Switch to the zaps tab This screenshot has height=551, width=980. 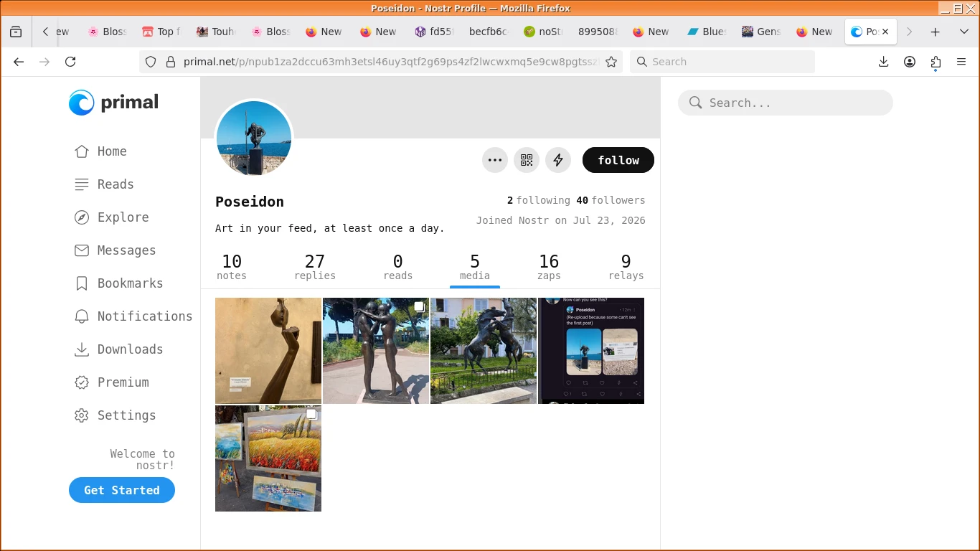click(549, 267)
